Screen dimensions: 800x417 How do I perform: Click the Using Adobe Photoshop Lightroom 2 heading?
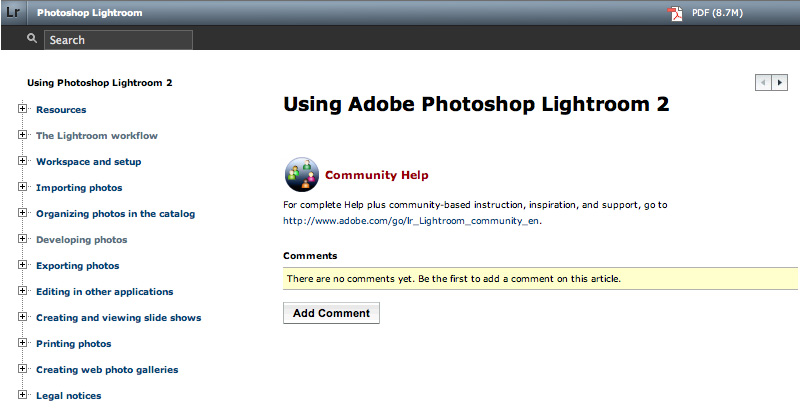click(476, 104)
